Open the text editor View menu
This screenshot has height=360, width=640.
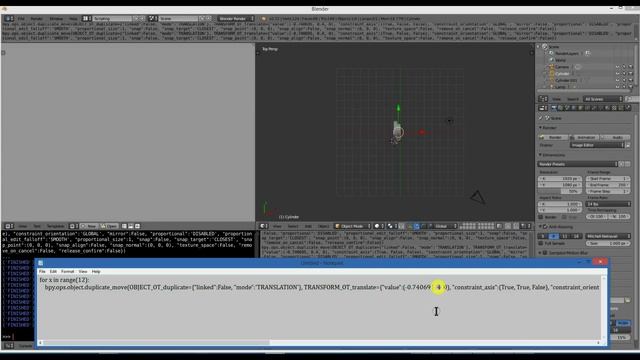(23, 226)
